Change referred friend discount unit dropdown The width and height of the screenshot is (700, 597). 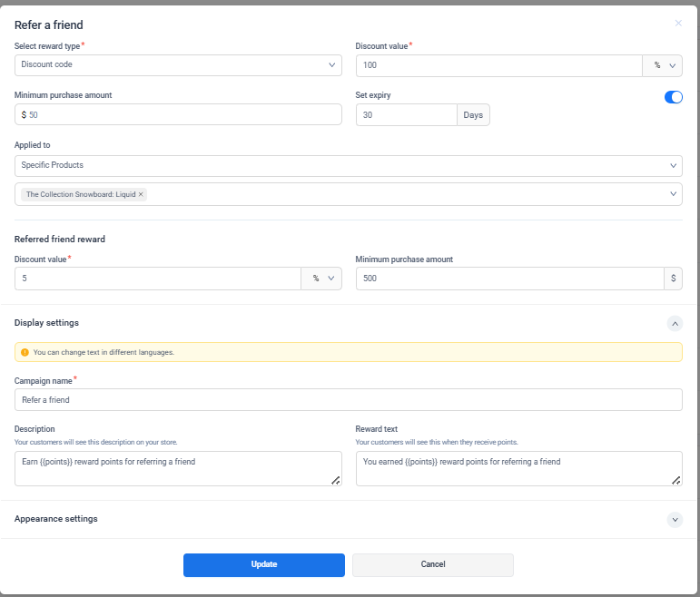321,279
